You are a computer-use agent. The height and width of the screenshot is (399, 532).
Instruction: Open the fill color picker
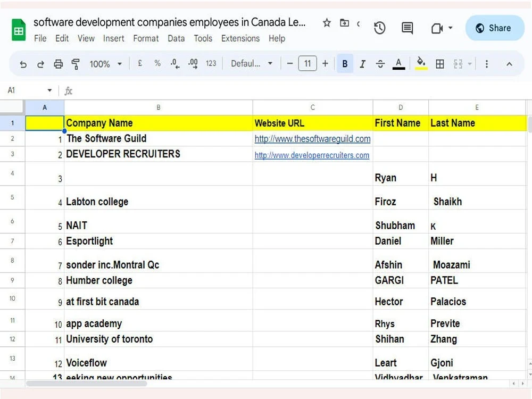click(x=421, y=63)
